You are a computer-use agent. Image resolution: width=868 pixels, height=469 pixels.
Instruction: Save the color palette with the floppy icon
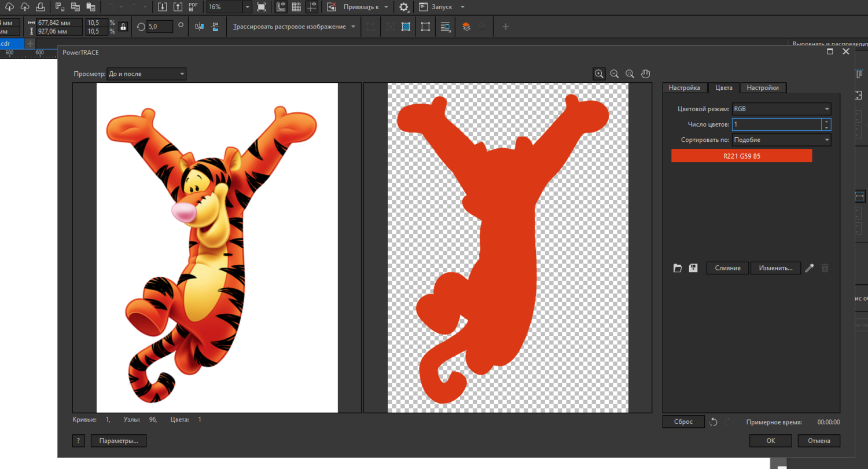point(693,268)
